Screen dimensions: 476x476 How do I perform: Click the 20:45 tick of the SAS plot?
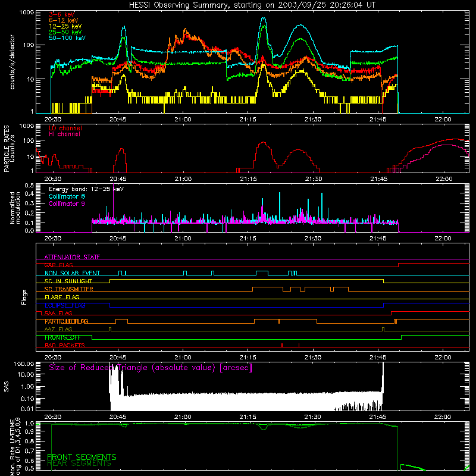pos(118,417)
